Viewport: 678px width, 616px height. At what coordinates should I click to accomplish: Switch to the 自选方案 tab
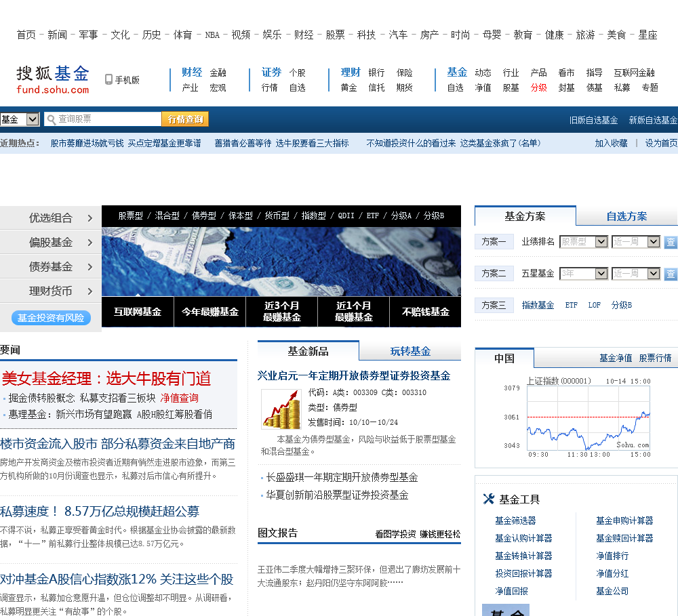point(626,216)
